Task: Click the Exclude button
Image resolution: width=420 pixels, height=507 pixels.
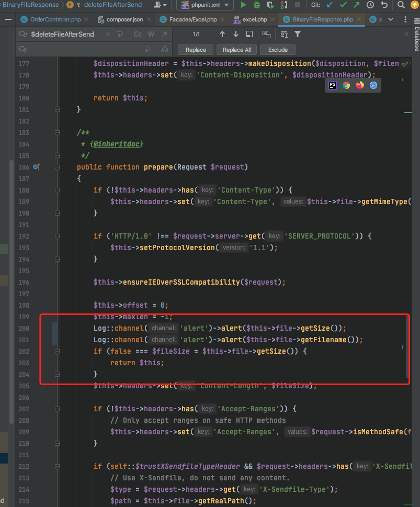Action: [x=277, y=50]
